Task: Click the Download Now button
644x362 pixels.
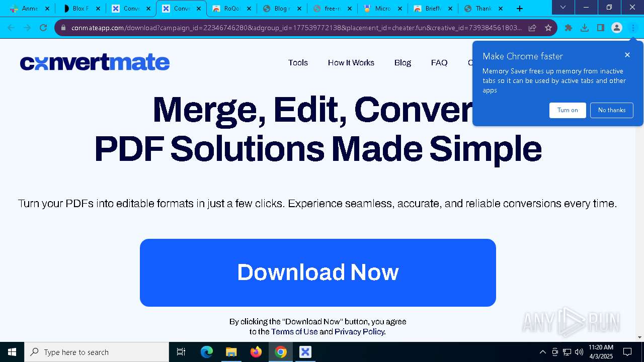Action: 318,273
